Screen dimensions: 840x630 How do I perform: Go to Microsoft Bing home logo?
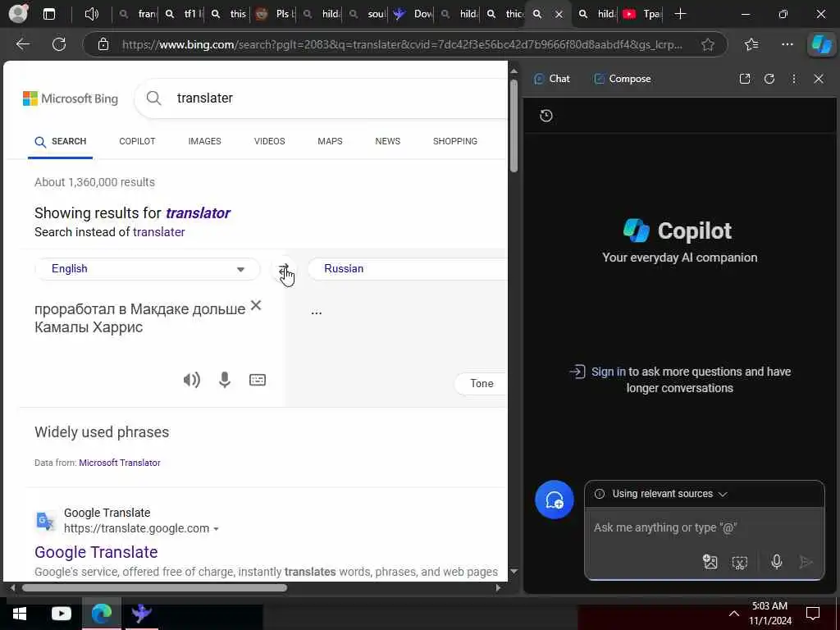tap(71, 98)
